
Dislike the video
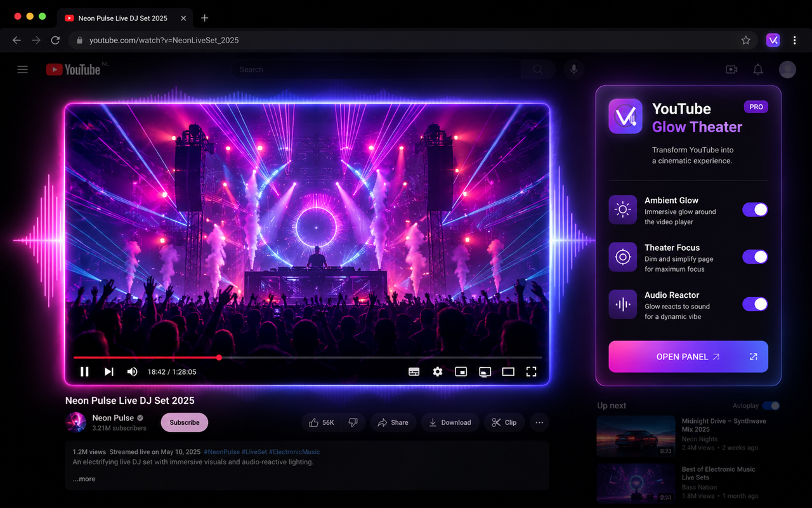coord(353,422)
